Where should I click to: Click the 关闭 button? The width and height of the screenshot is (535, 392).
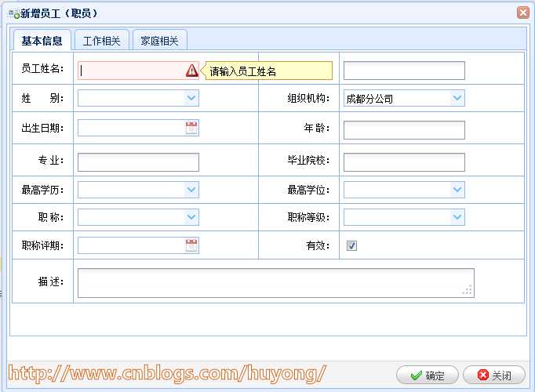(x=494, y=376)
